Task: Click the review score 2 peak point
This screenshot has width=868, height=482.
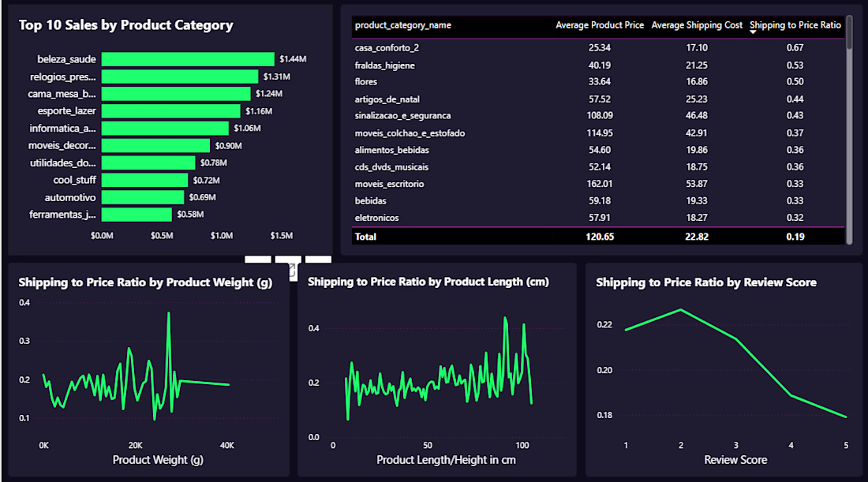Action: pyautogui.click(x=680, y=310)
